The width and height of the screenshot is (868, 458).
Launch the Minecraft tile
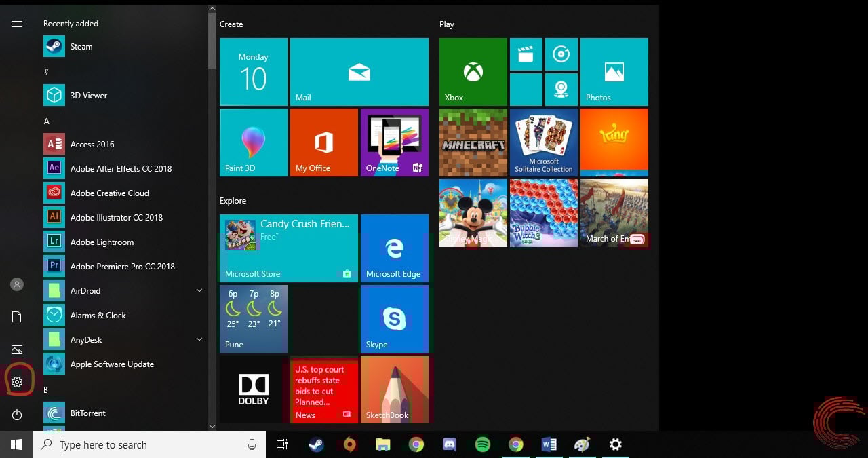(473, 142)
